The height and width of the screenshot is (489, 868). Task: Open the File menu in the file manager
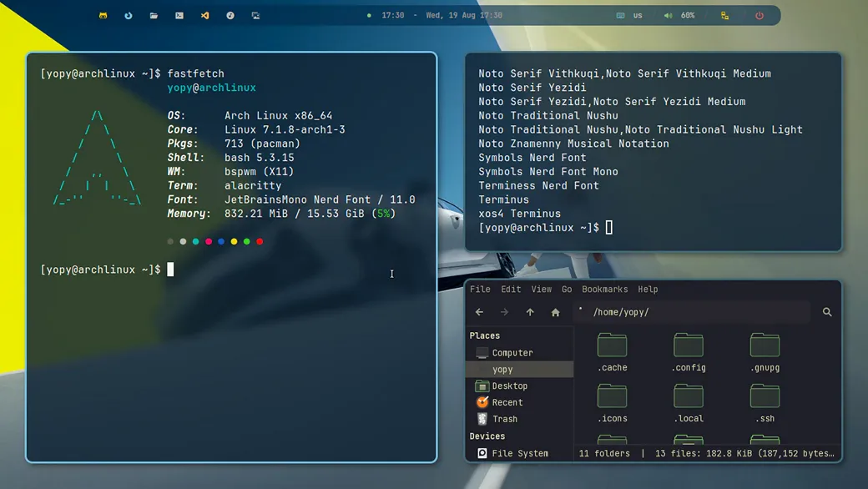pyautogui.click(x=480, y=290)
